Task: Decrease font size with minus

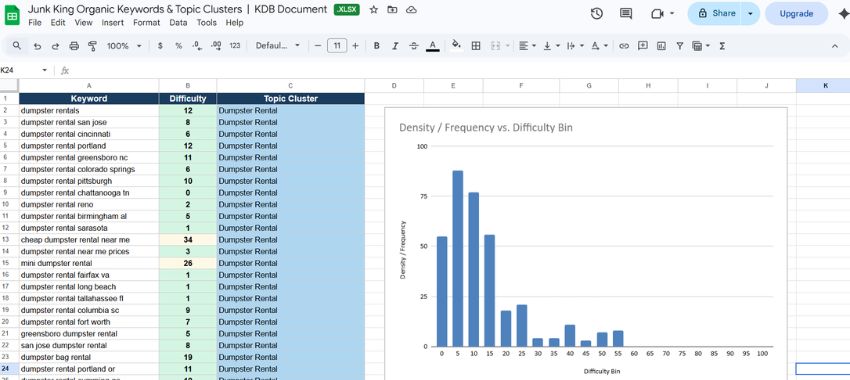Action: (318, 46)
